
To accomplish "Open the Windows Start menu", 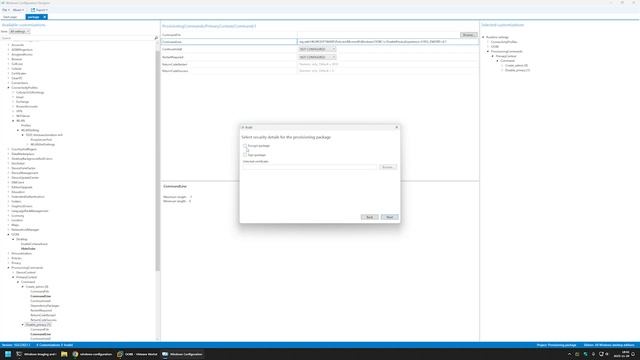I will coord(8,354).
